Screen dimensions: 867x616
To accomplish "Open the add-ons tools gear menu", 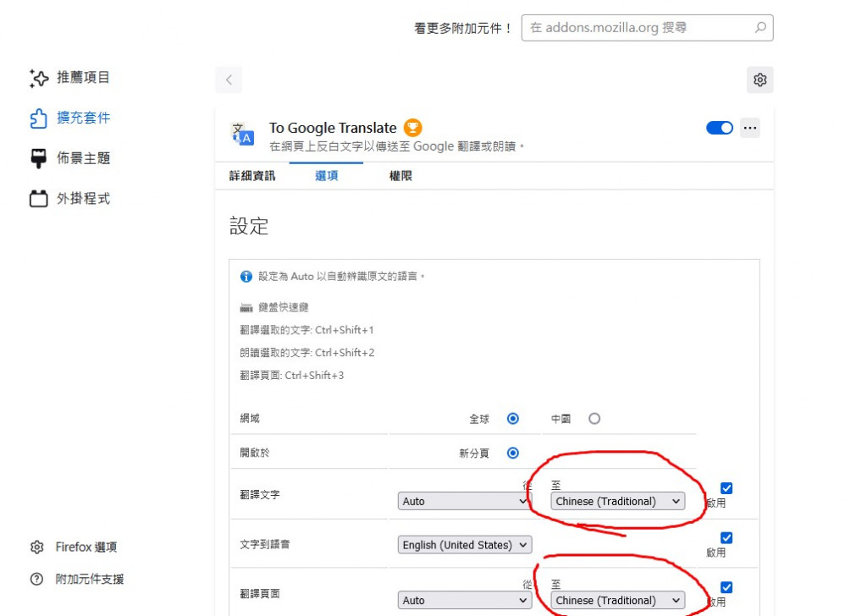I will click(x=760, y=80).
